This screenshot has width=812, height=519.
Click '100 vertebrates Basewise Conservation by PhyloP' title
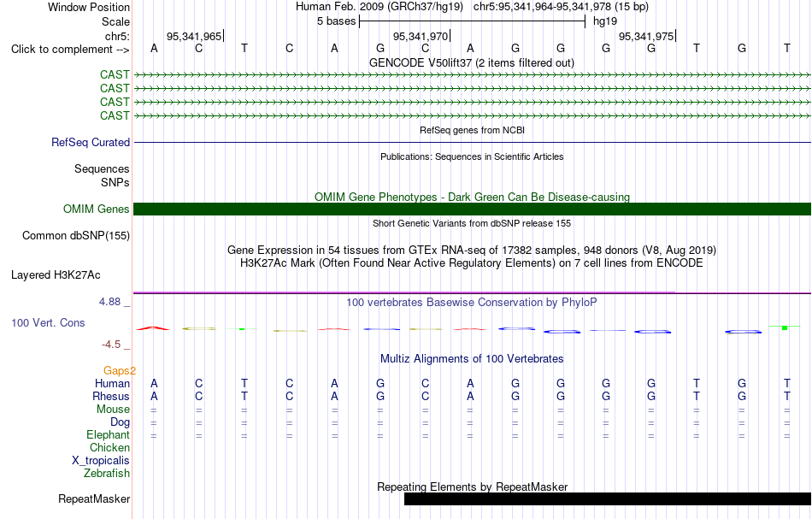pos(472,303)
